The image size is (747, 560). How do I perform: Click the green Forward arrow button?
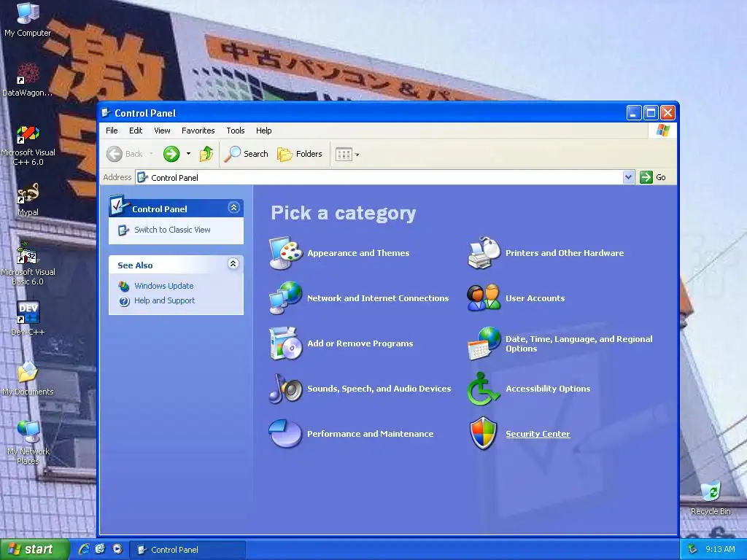coord(171,154)
